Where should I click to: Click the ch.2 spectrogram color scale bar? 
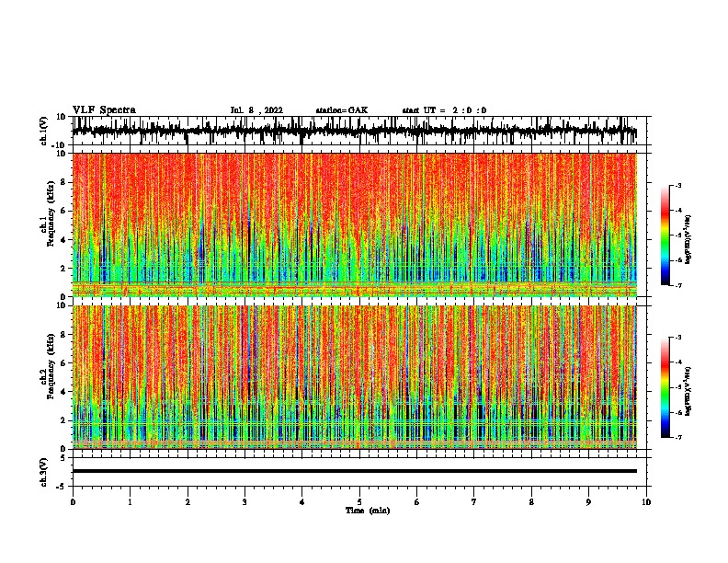click(x=665, y=387)
